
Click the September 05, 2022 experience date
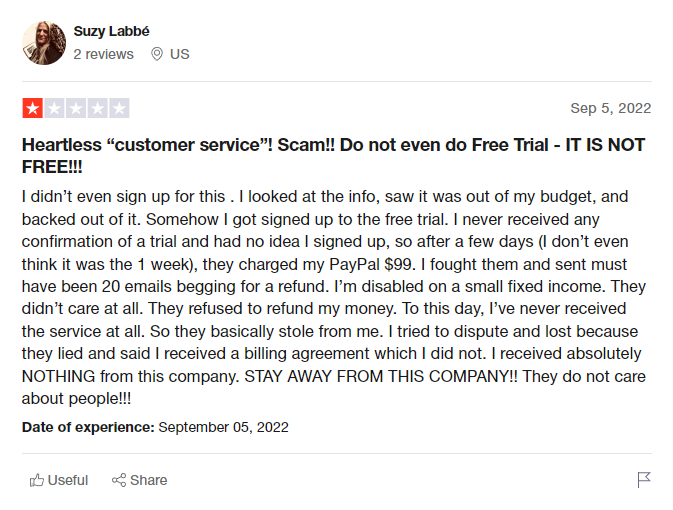pyautogui.click(x=223, y=427)
